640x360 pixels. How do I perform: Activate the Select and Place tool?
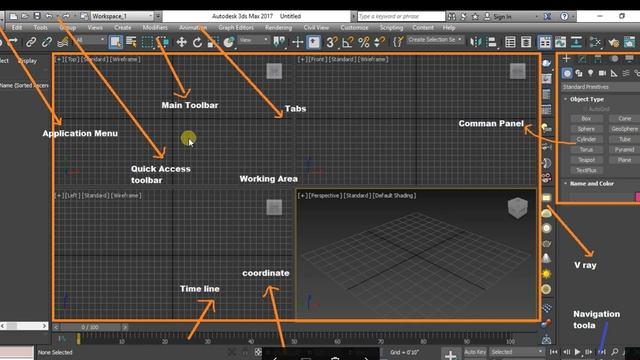coord(229,42)
